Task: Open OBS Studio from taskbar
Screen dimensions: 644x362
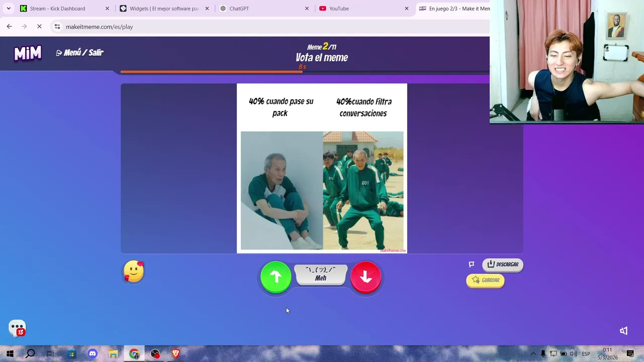Action: (155, 353)
